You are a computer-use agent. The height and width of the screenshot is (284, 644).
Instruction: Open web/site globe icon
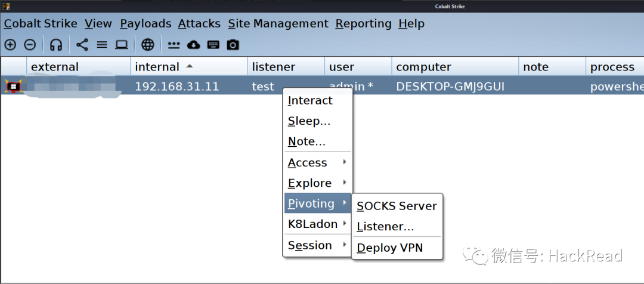coord(147,44)
